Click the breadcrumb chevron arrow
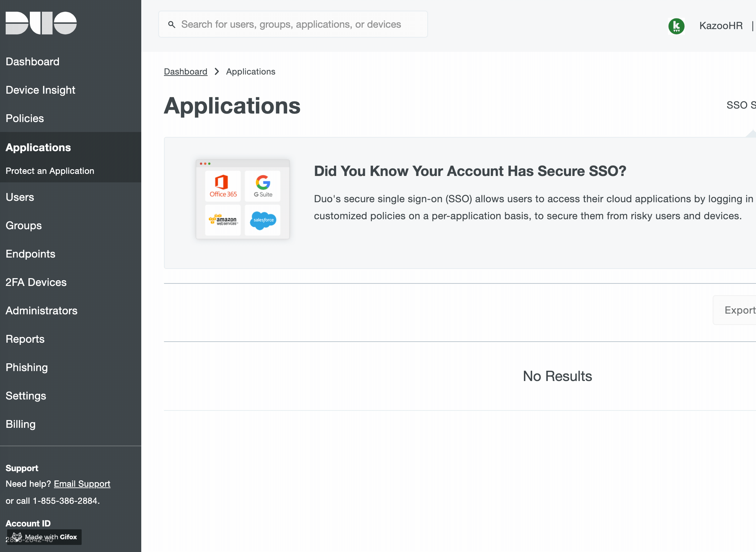The height and width of the screenshot is (552, 756). (217, 72)
